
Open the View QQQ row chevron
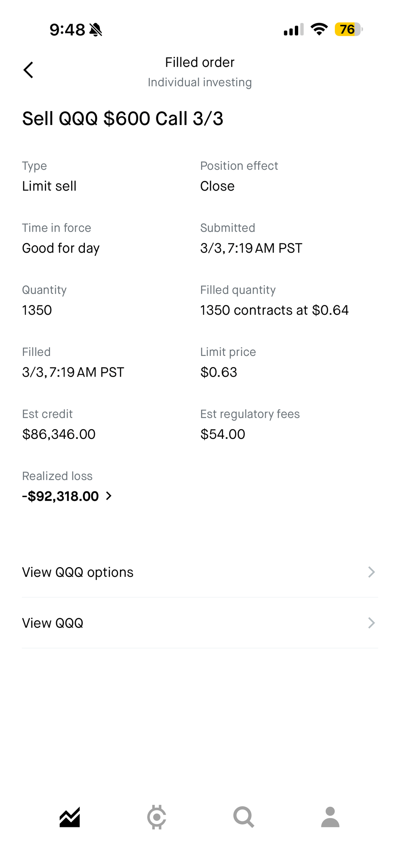click(371, 623)
